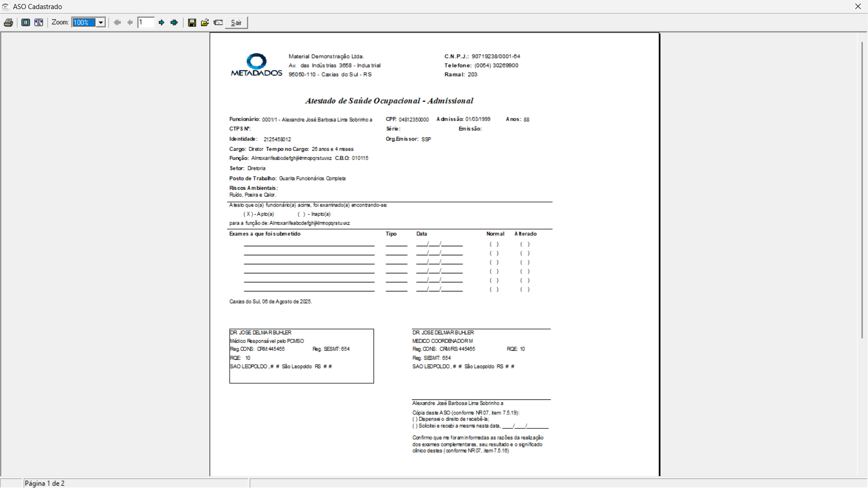Viewport: 868px width, 488px height.
Task: Jump to the first page arrow
Action: [118, 23]
